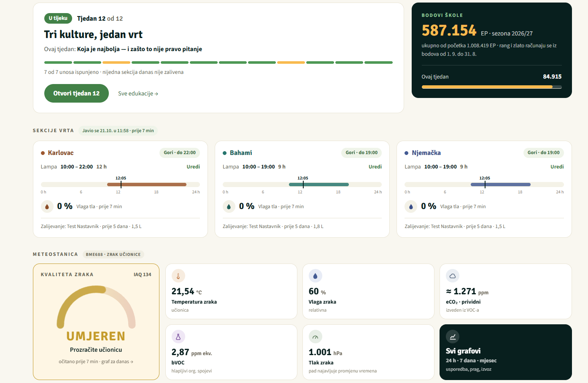Click the 587.154 school points value
Screen dimensions: 588x383
click(x=449, y=30)
